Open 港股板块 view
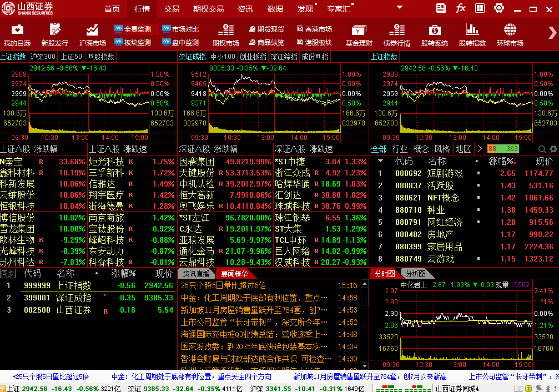The width and height of the screenshot is (559, 392). point(314,42)
